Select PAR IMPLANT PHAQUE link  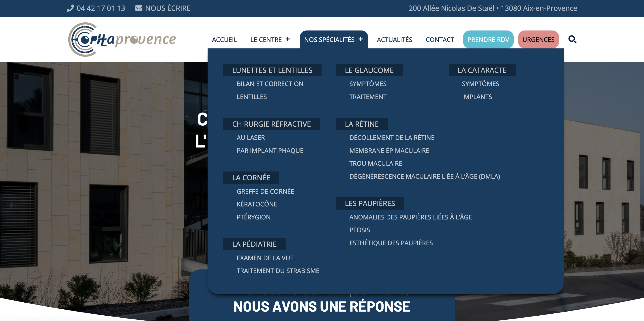[x=270, y=151]
